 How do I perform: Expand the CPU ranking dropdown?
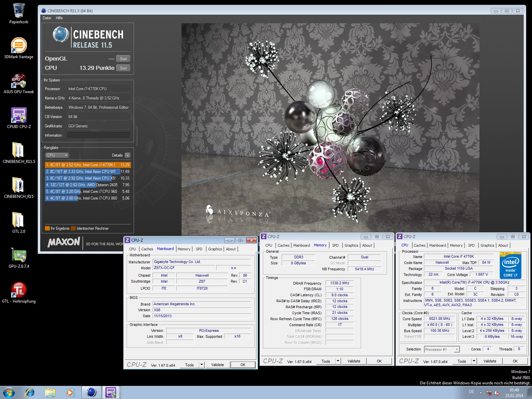click(57, 155)
